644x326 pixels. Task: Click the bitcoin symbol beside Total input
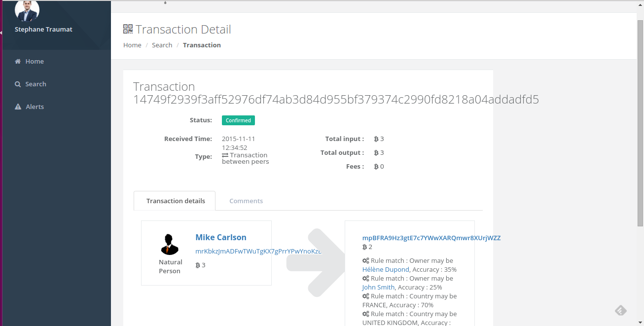click(x=376, y=139)
